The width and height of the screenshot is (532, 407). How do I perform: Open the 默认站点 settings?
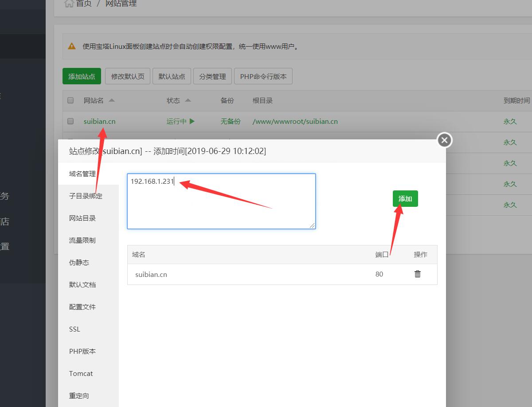(172, 76)
